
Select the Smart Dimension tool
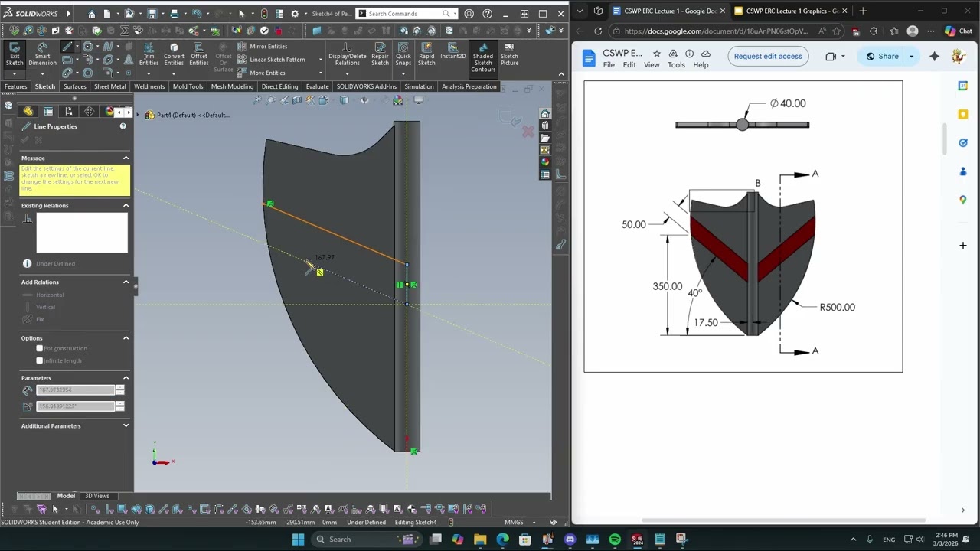click(x=42, y=54)
